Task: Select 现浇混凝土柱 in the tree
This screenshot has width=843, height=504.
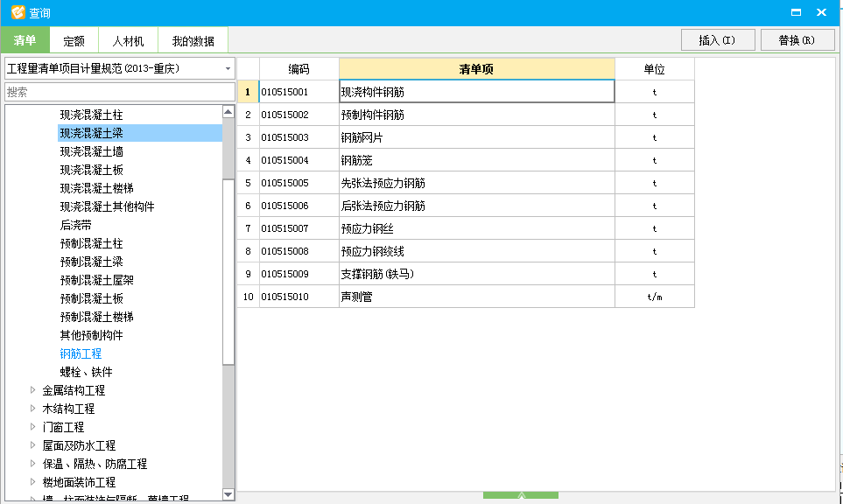Action: [91, 115]
